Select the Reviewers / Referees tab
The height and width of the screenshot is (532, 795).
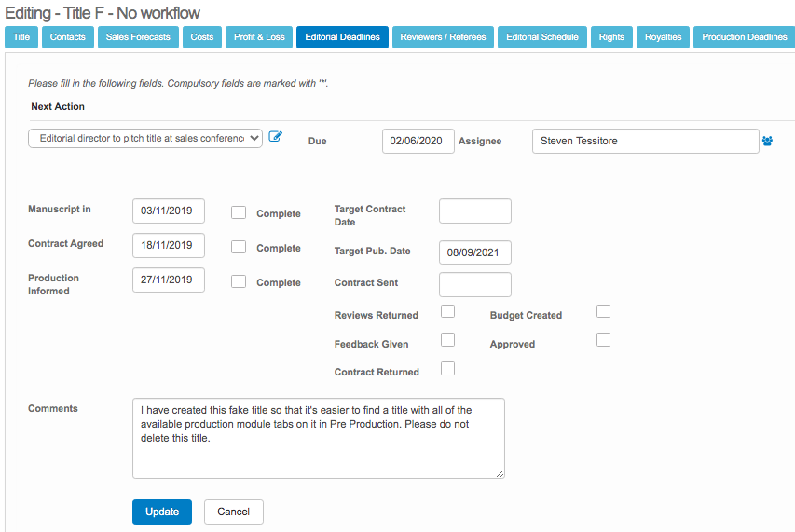coord(443,37)
